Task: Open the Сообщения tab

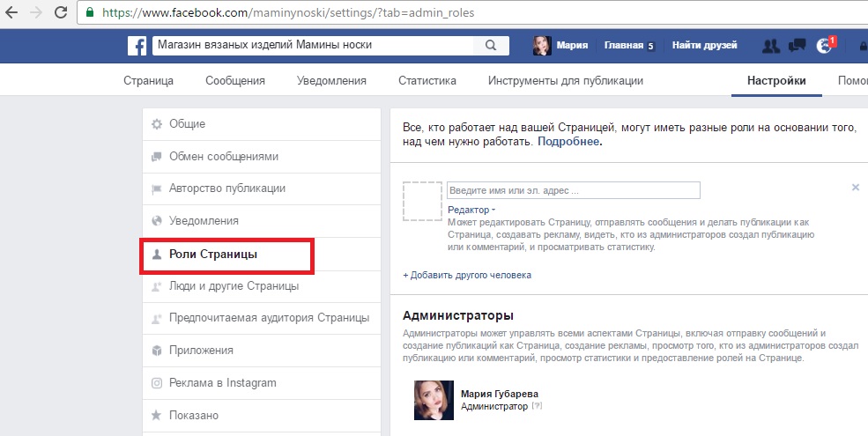Action: (235, 81)
